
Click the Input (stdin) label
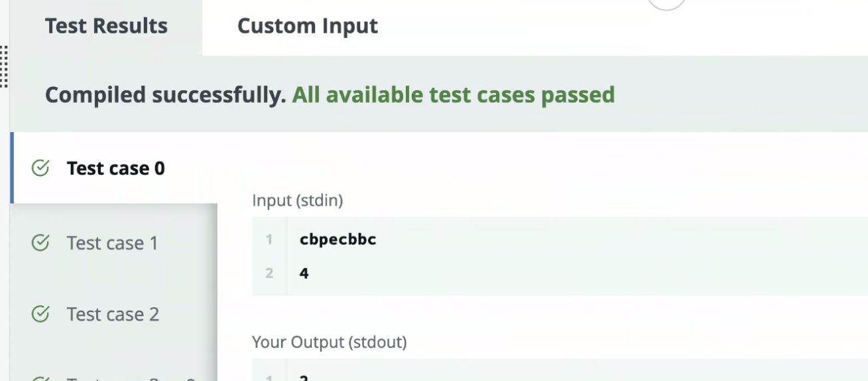click(x=297, y=200)
